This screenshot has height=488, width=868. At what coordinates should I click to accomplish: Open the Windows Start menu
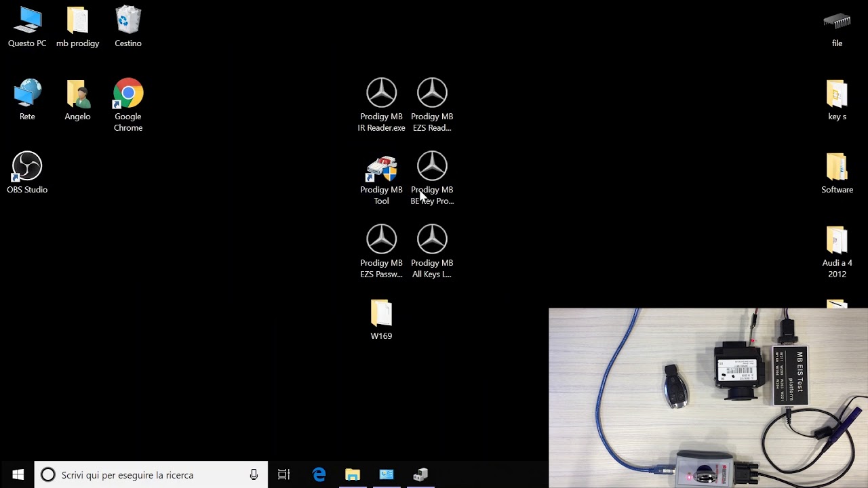18,474
